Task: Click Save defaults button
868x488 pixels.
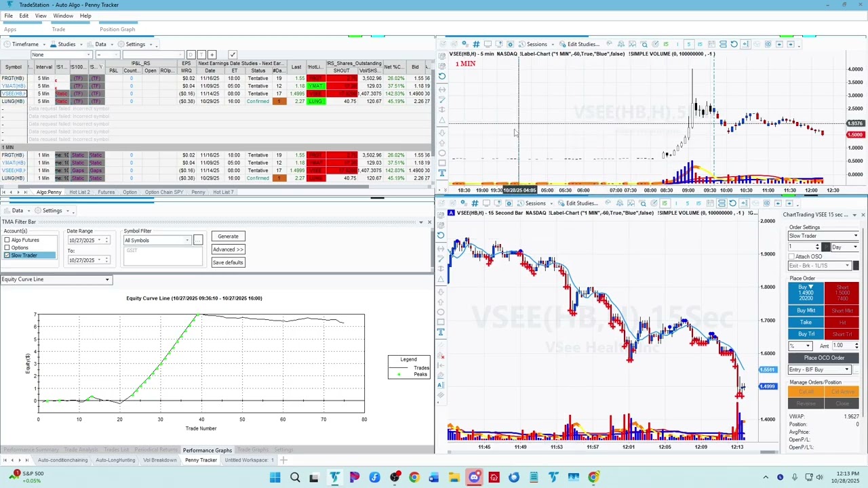Action: pos(228,262)
